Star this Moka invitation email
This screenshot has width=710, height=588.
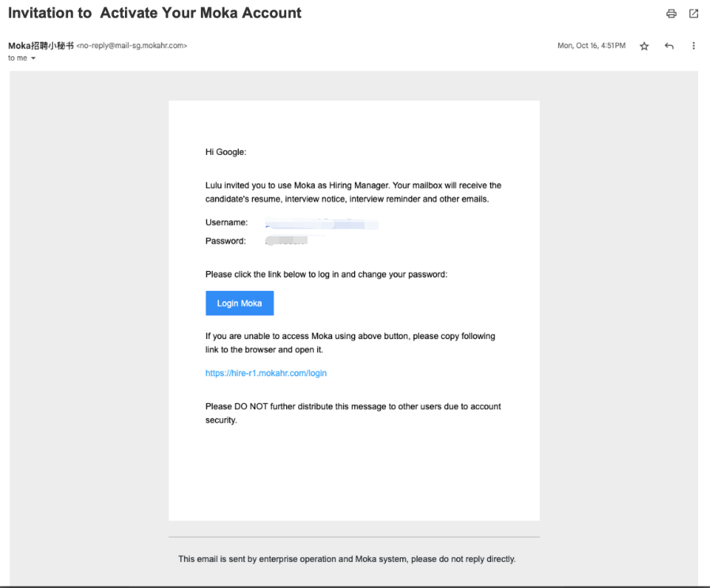click(644, 47)
